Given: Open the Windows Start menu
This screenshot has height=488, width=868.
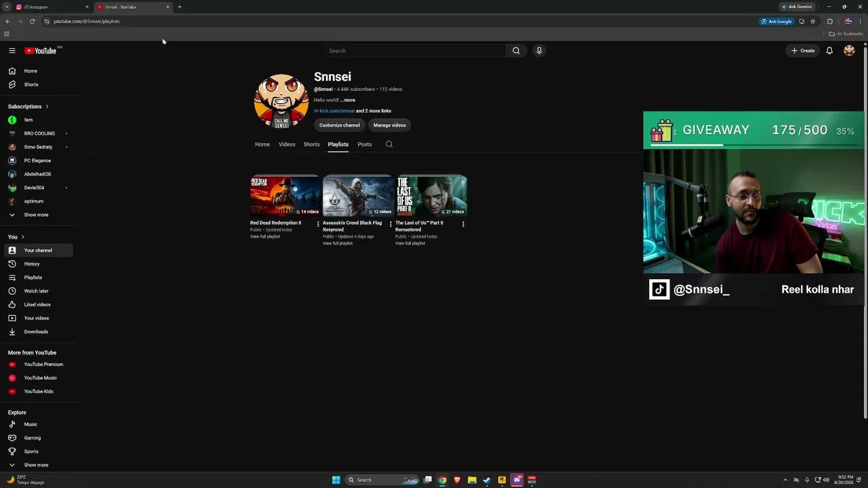Looking at the screenshot, I should [336, 480].
